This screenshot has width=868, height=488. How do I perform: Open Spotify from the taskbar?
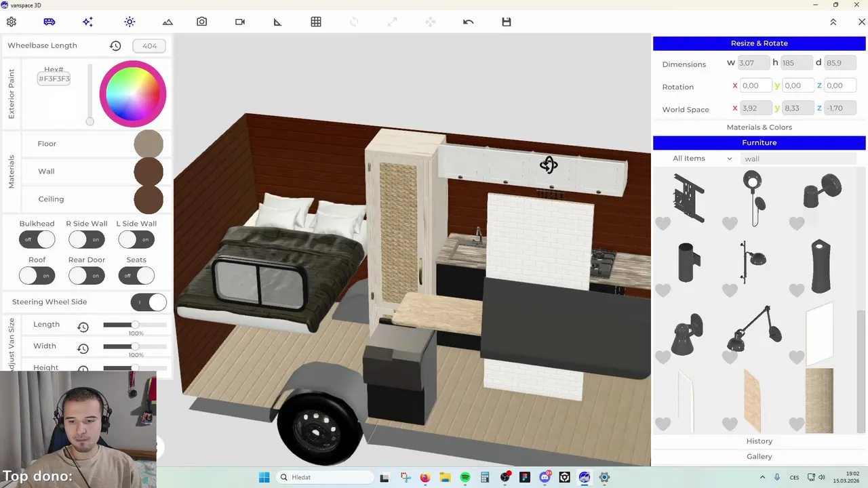465,477
